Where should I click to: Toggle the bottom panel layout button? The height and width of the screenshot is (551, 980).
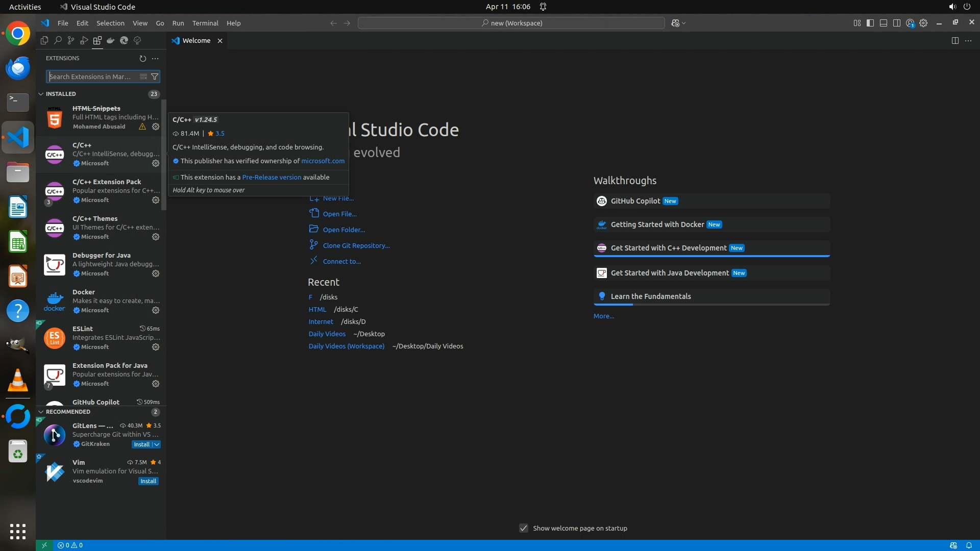point(884,23)
